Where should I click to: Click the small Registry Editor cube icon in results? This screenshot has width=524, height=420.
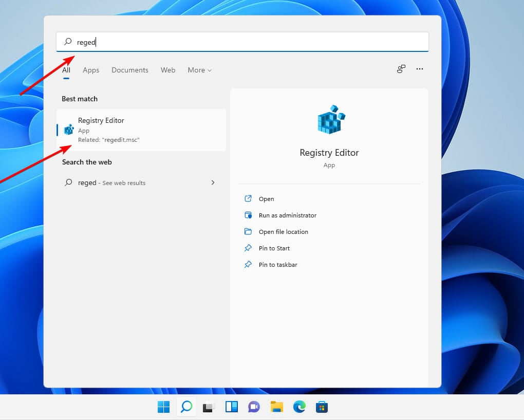[x=69, y=129]
